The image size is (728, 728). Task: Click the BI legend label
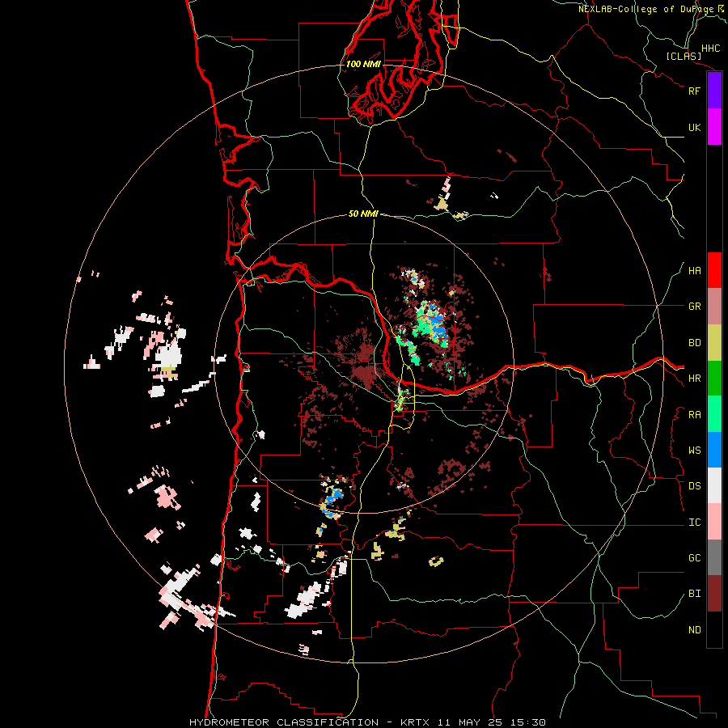pos(694,594)
